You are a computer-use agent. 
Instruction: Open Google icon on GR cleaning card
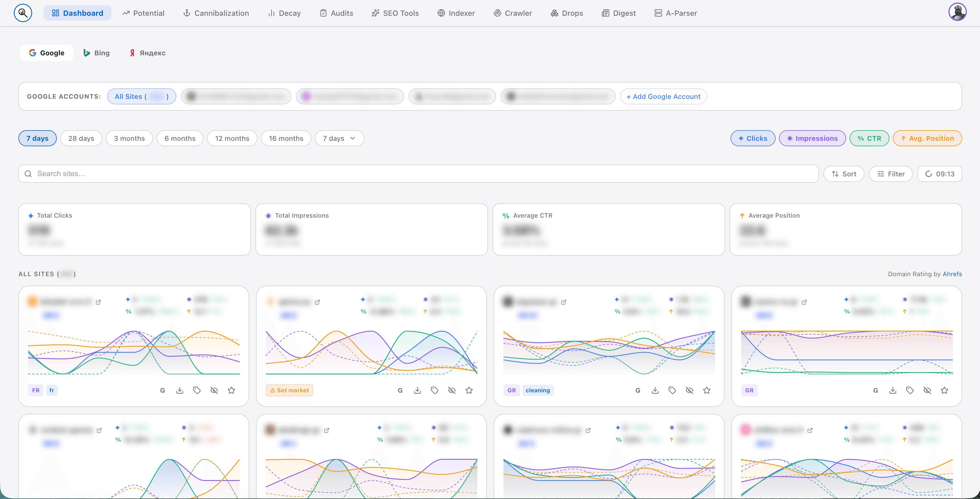click(638, 390)
